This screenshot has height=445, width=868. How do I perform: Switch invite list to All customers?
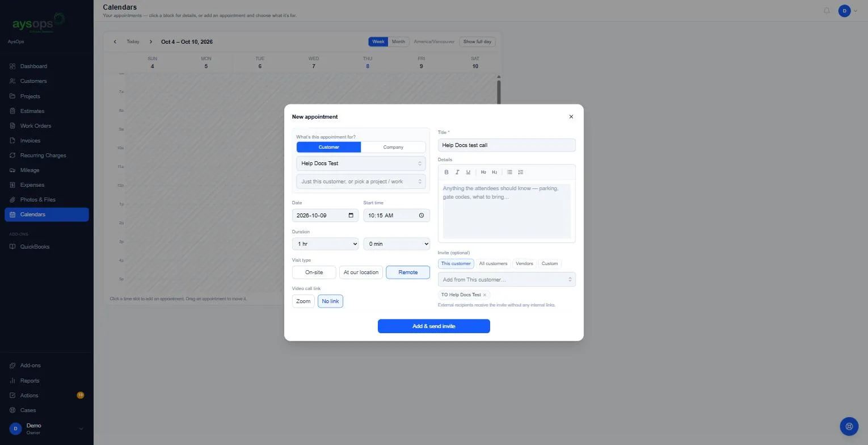(493, 263)
